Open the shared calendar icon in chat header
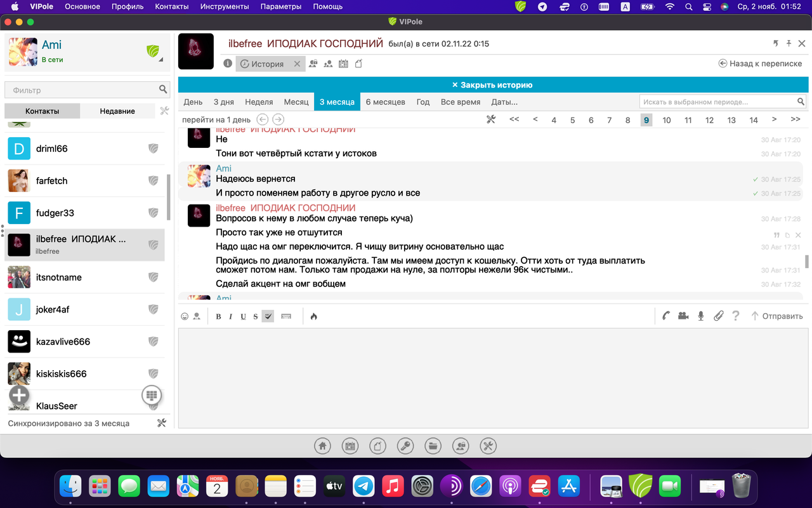 (343, 63)
